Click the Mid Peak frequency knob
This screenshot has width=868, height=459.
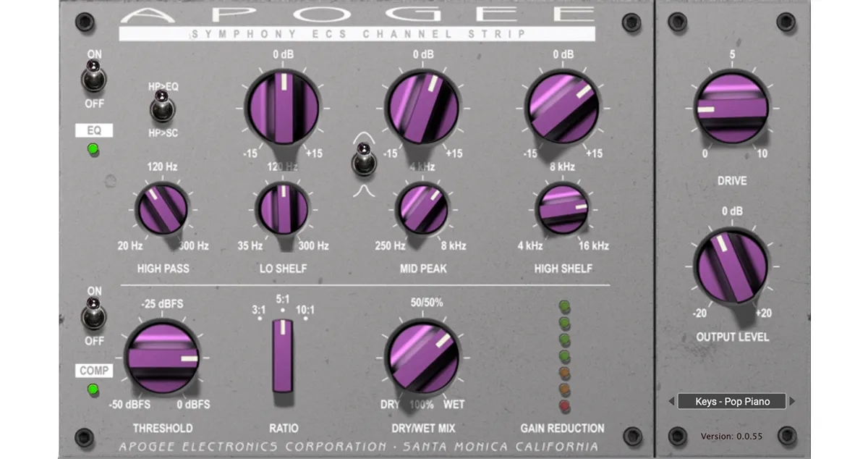pos(422,209)
